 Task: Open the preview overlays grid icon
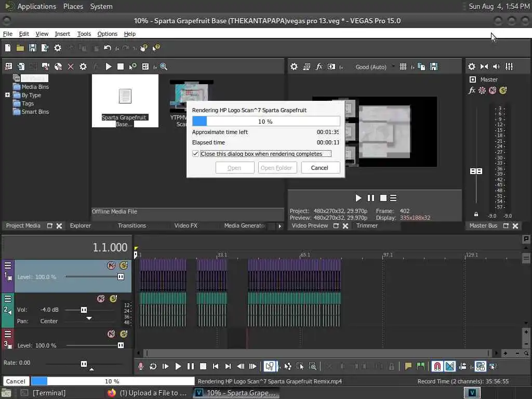pos(403,66)
